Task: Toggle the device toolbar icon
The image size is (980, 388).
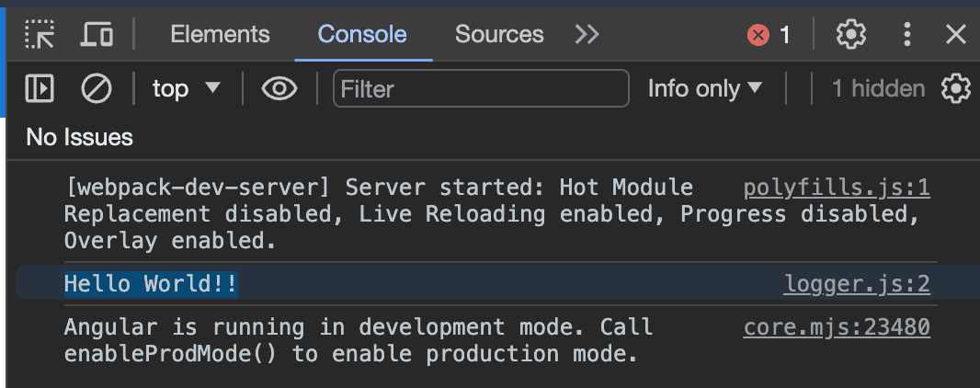Action: [97, 35]
